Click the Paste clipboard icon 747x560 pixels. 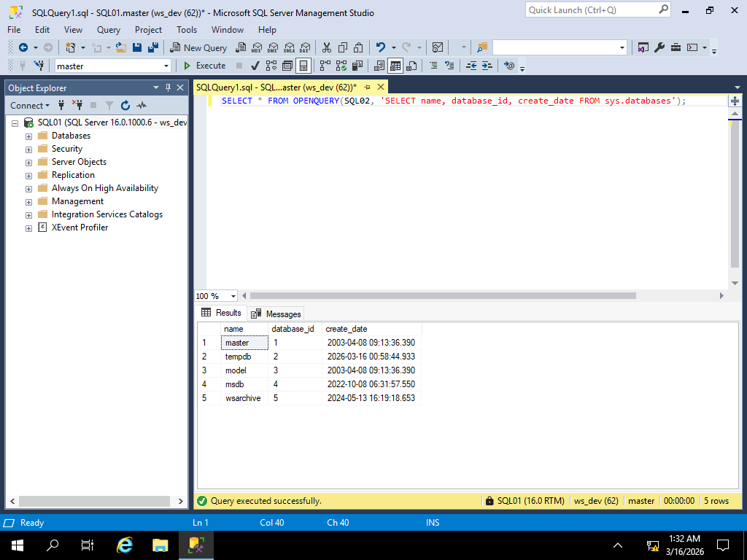point(358,47)
